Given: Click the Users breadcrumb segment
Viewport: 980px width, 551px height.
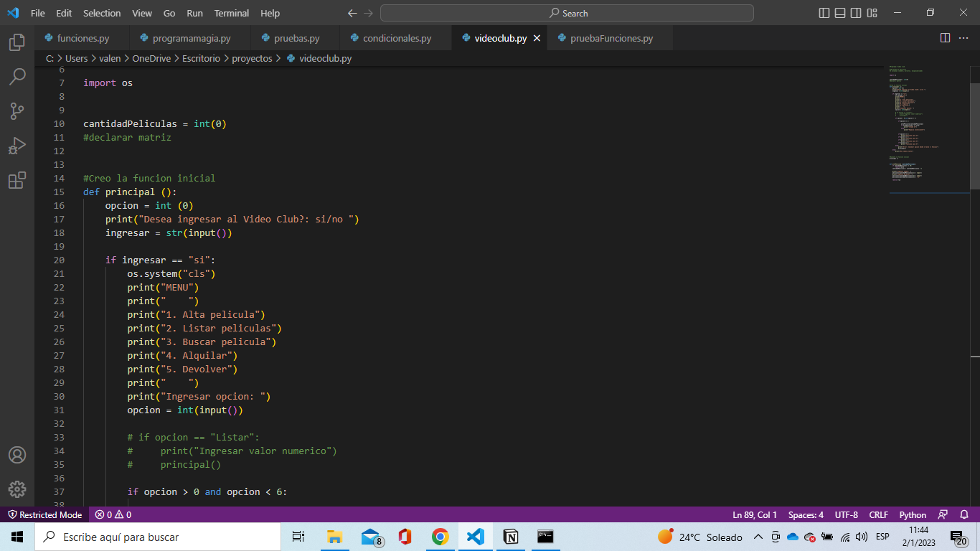Looking at the screenshot, I should [x=76, y=58].
